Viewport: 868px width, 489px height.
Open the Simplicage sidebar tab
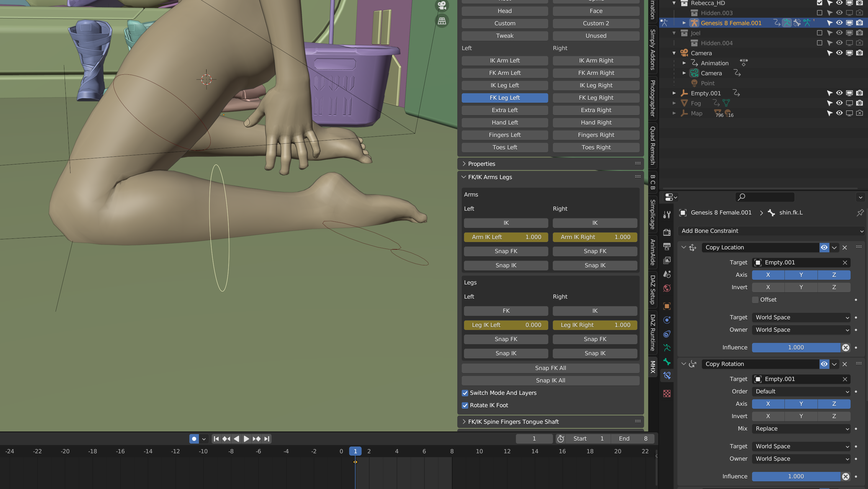[653, 214]
